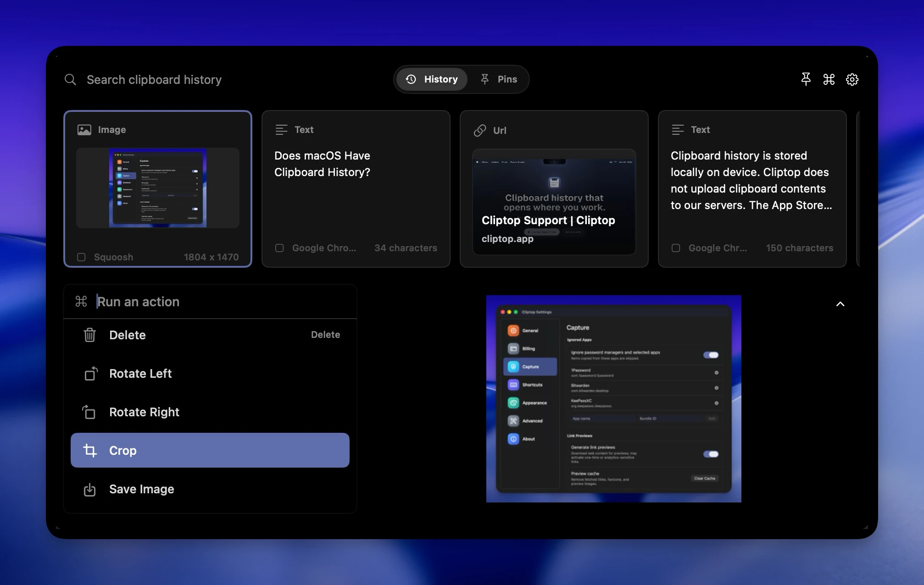Choose the Save Image action
This screenshot has width=924, height=585.
pyautogui.click(x=210, y=489)
